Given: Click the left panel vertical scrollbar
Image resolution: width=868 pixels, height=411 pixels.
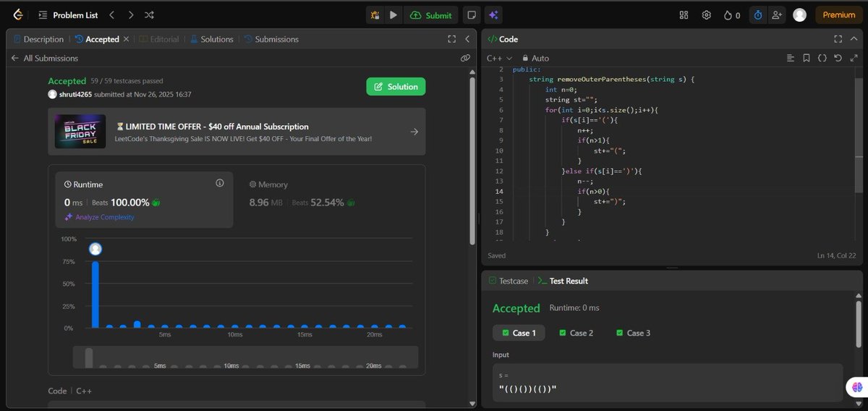Looking at the screenshot, I should point(472,159).
